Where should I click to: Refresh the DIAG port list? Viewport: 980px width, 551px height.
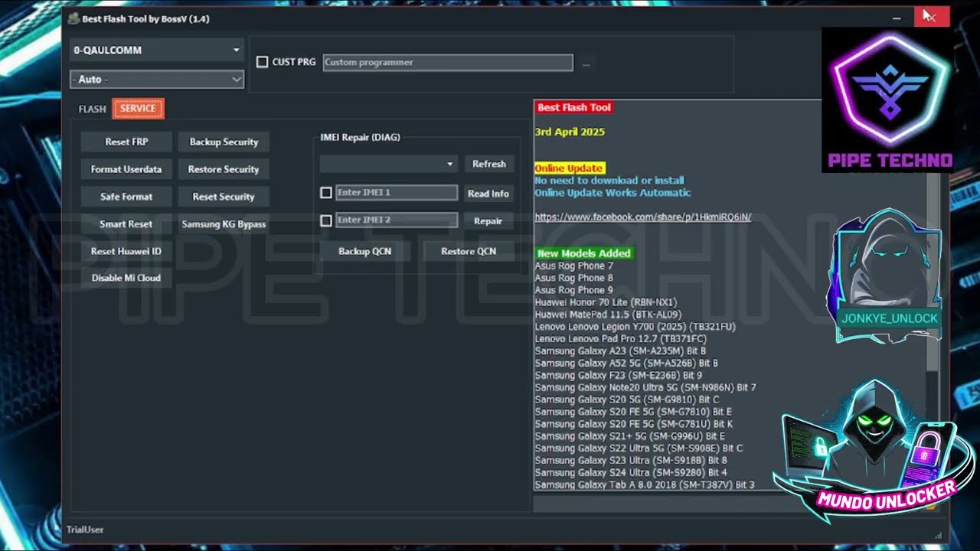pos(489,164)
